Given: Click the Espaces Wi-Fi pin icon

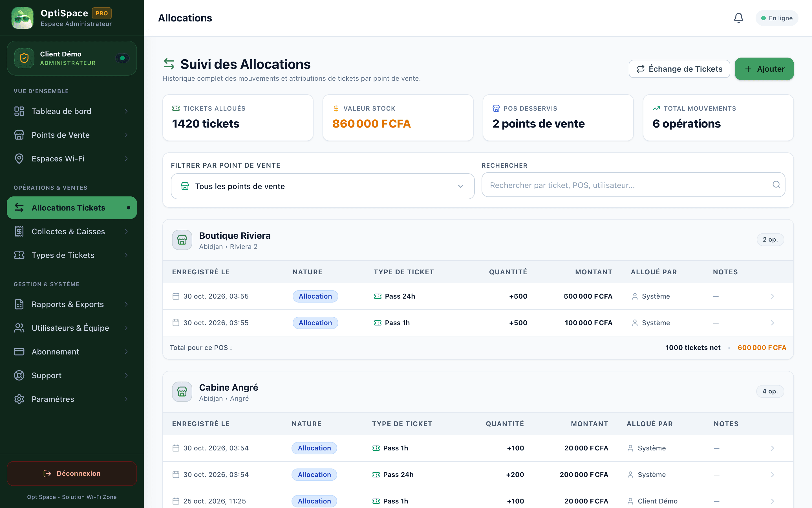Looking at the screenshot, I should [19, 159].
